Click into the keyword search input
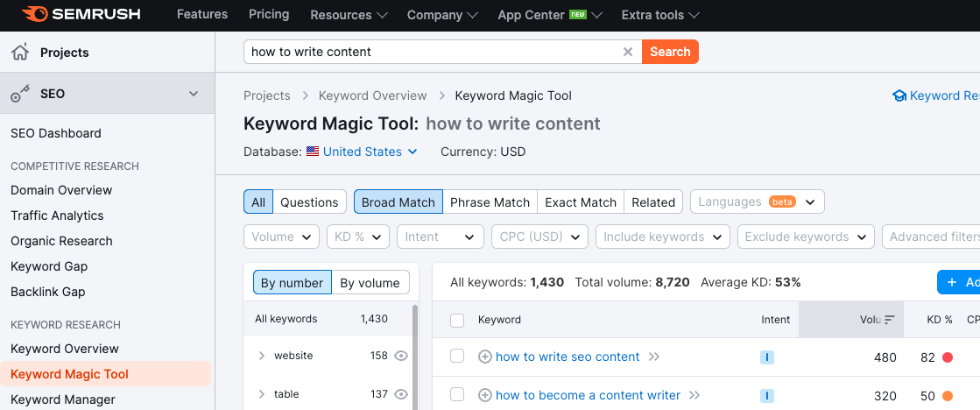The height and width of the screenshot is (410, 980). pos(434,52)
